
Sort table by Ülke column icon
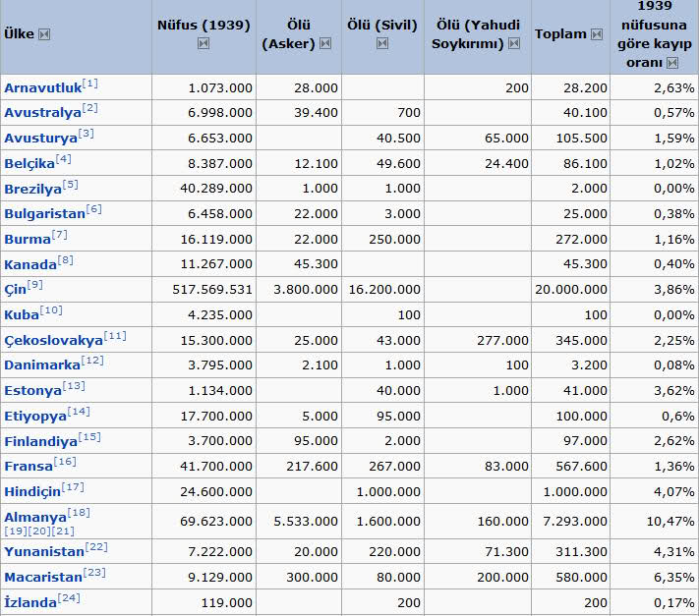(x=44, y=34)
